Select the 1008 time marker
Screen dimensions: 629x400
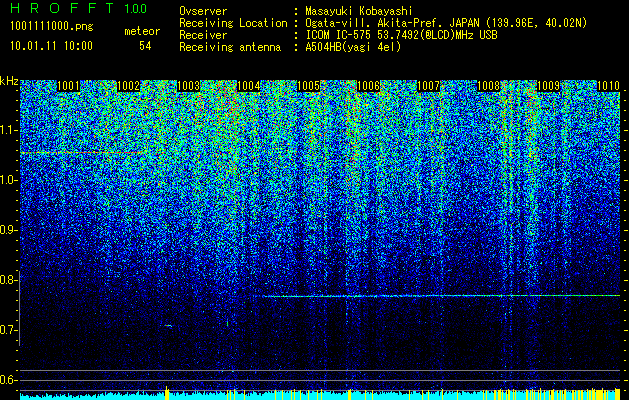pyautogui.click(x=489, y=86)
